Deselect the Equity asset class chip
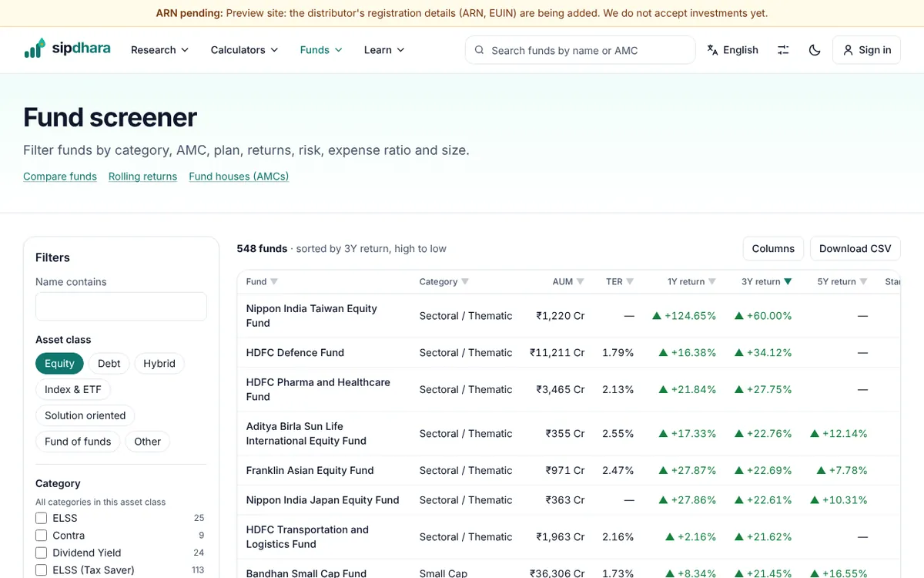Viewport: 924px width, 578px height. (x=59, y=364)
